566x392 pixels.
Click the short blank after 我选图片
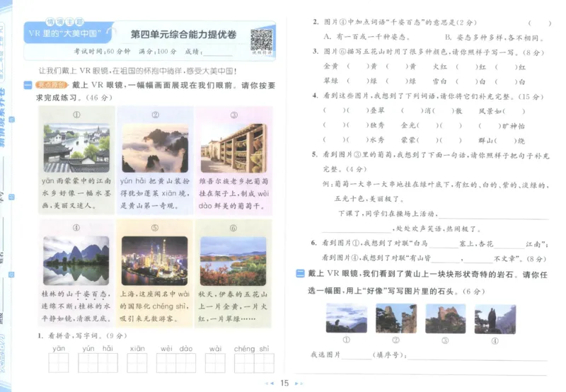(x=357, y=356)
